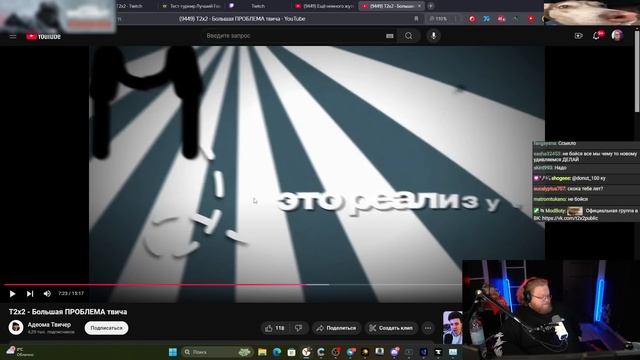Click the magnifier search button
The height and width of the screenshot is (360, 640).
pos(409,36)
